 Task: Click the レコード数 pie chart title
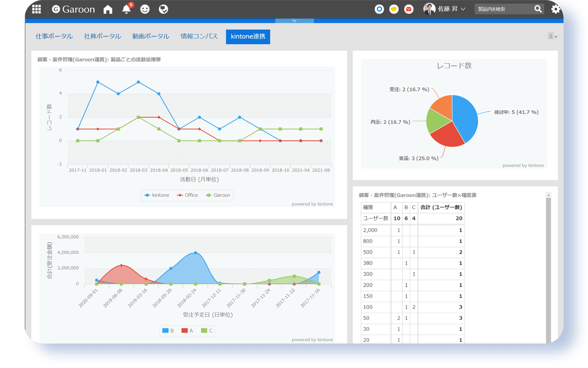(x=454, y=66)
